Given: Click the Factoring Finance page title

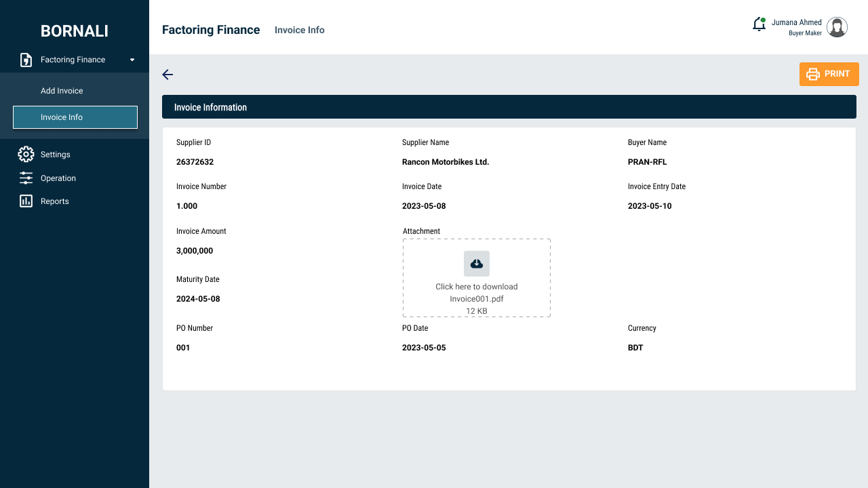Looking at the screenshot, I should (211, 30).
